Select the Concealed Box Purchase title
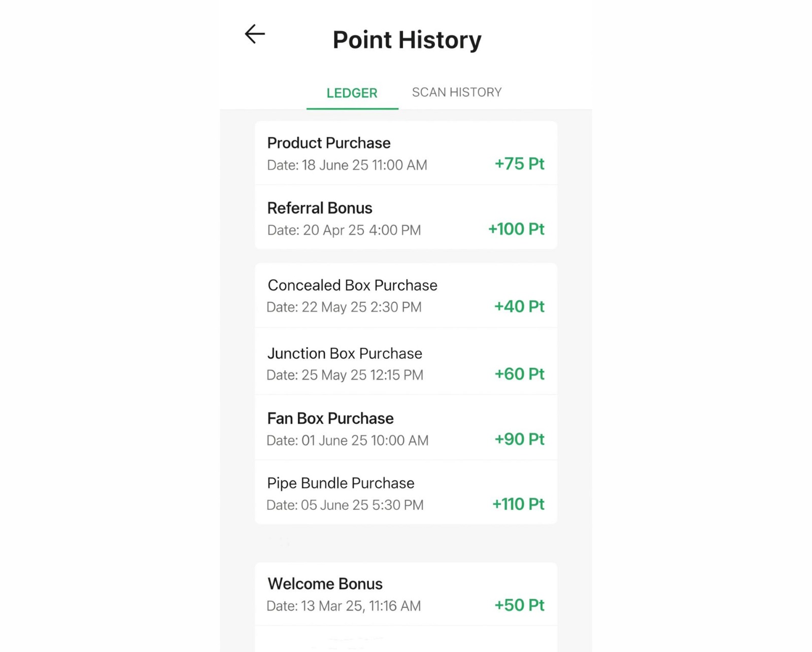This screenshot has height=652, width=812. coord(352,285)
